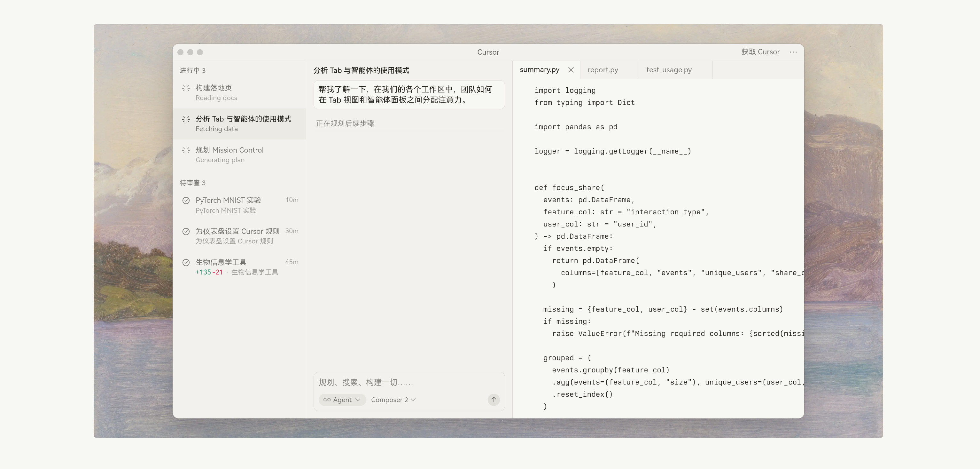Screen dimensions: 980x469
Task: Open the 构建落地页 task
Action: pyautogui.click(x=239, y=93)
